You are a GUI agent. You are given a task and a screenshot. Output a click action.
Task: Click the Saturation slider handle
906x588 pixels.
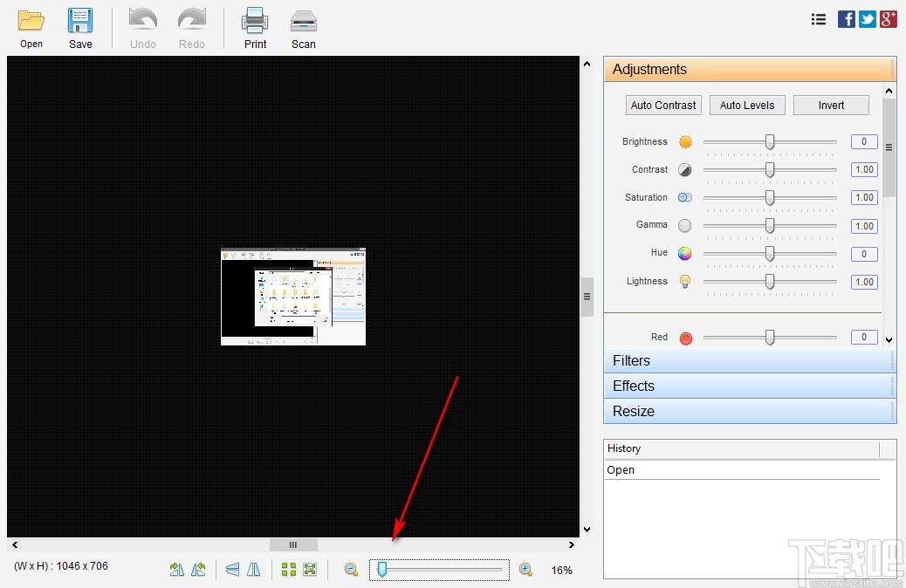pyautogui.click(x=770, y=197)
